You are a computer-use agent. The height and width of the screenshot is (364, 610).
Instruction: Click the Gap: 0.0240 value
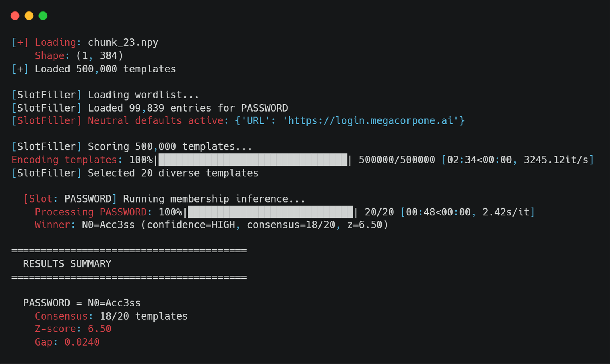[67, 342]
